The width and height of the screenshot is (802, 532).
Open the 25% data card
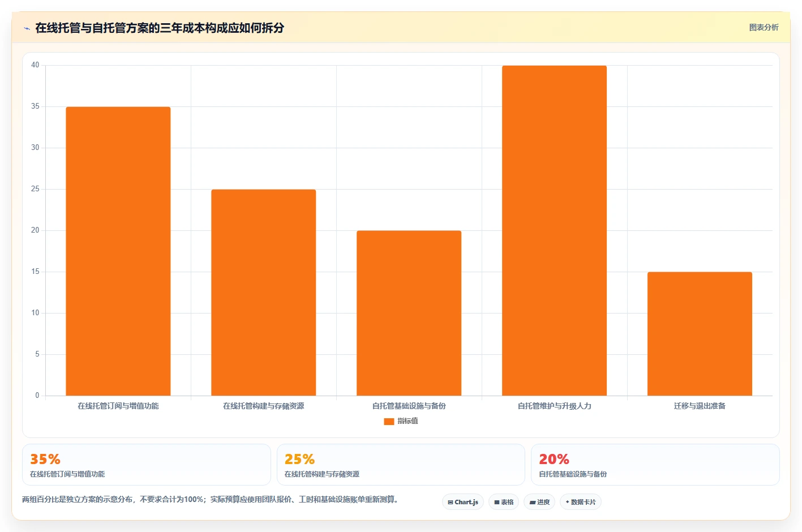401,465
